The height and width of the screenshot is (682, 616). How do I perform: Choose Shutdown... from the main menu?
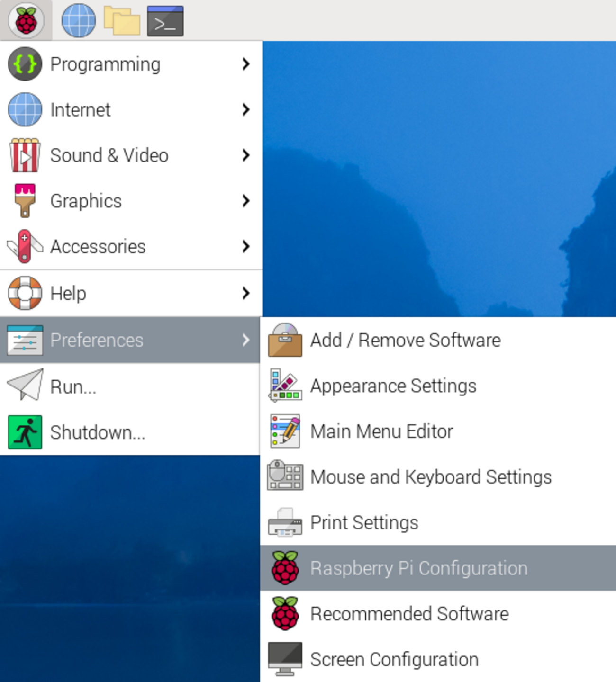pyautogui.click(x=130, y=432)
